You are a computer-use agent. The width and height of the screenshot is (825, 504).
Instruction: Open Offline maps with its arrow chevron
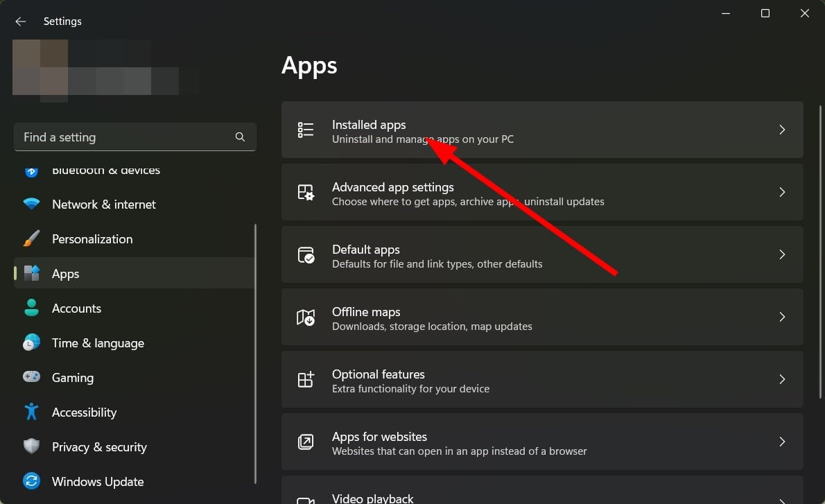coord(783,317)
